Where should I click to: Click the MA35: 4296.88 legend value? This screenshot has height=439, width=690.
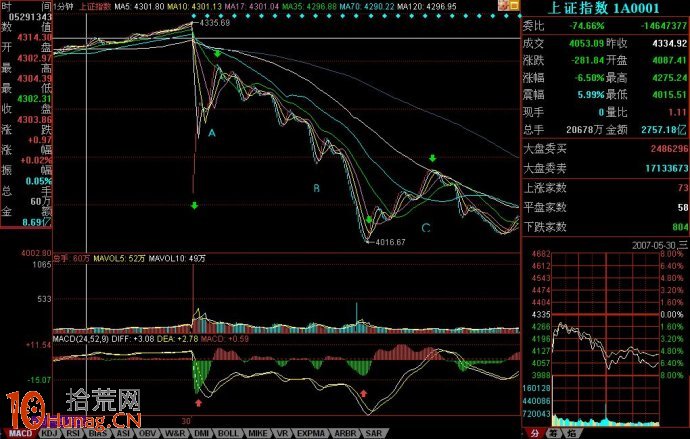(309, 7)
